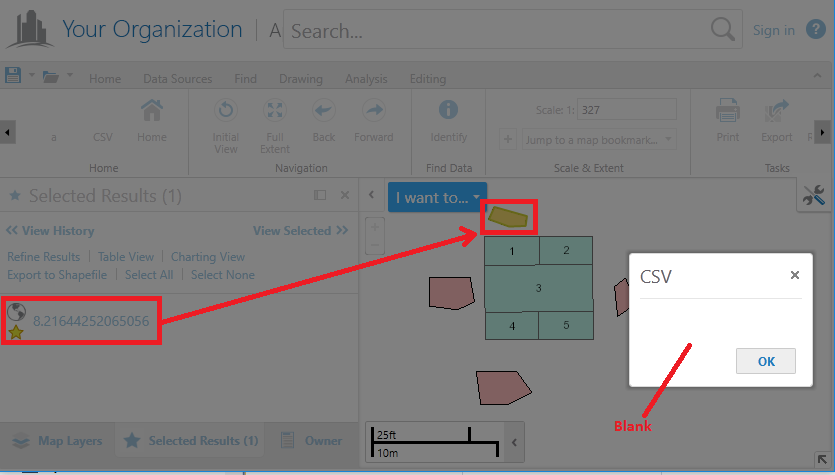835x475 pixels.
Task: Zoom in with the plus button
Action: pyautogui.click(x=375, y=227)
